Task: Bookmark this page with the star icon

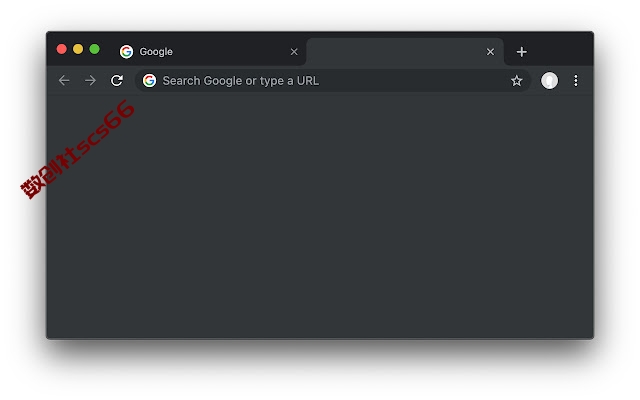Action: 516,81
